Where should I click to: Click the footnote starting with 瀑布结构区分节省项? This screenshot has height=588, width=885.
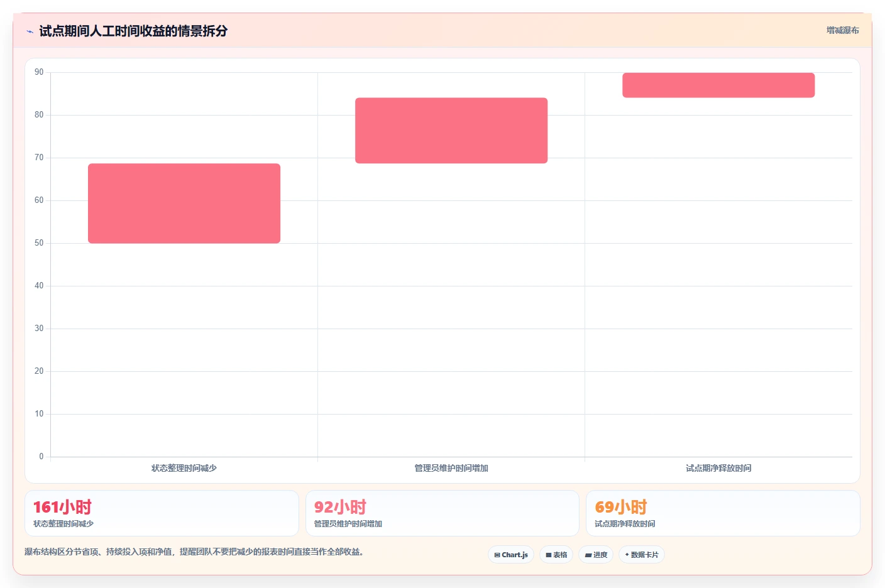[x=194, y=552]
